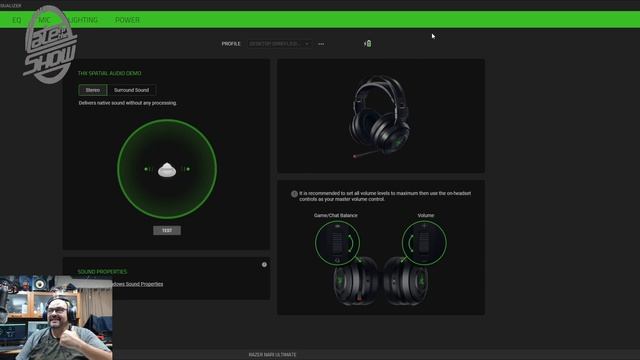Click the left speaker icon in the demo

click(148, 169)
